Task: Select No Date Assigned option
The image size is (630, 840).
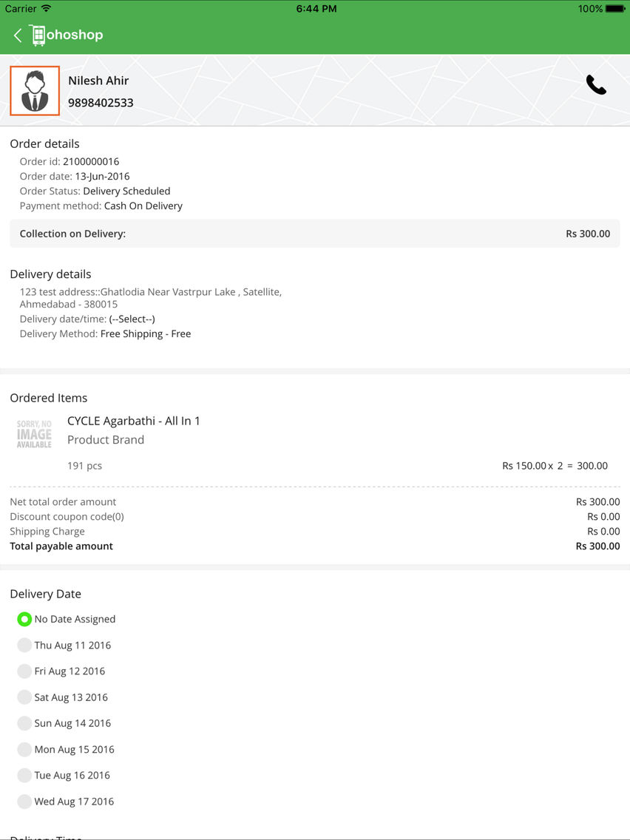Action: pos(24,620)
